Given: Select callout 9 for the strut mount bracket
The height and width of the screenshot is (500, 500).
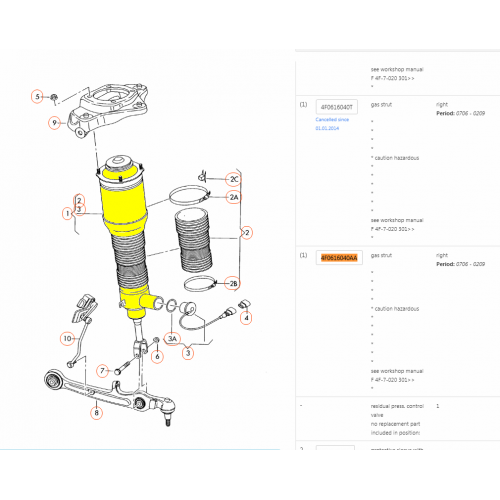Looking at the screenshot, I should (54, 123).
